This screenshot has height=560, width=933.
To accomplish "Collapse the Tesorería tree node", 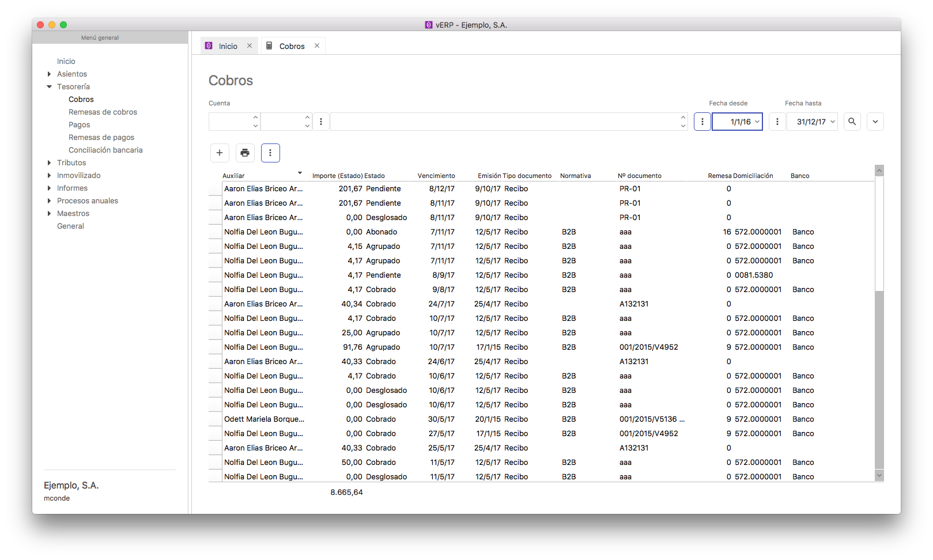I will coord(49,87).
